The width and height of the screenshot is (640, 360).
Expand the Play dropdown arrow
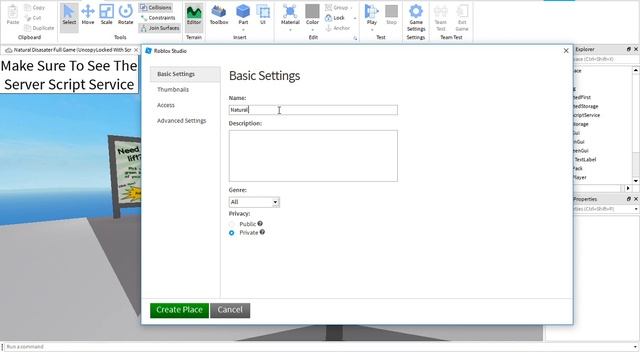371,30
